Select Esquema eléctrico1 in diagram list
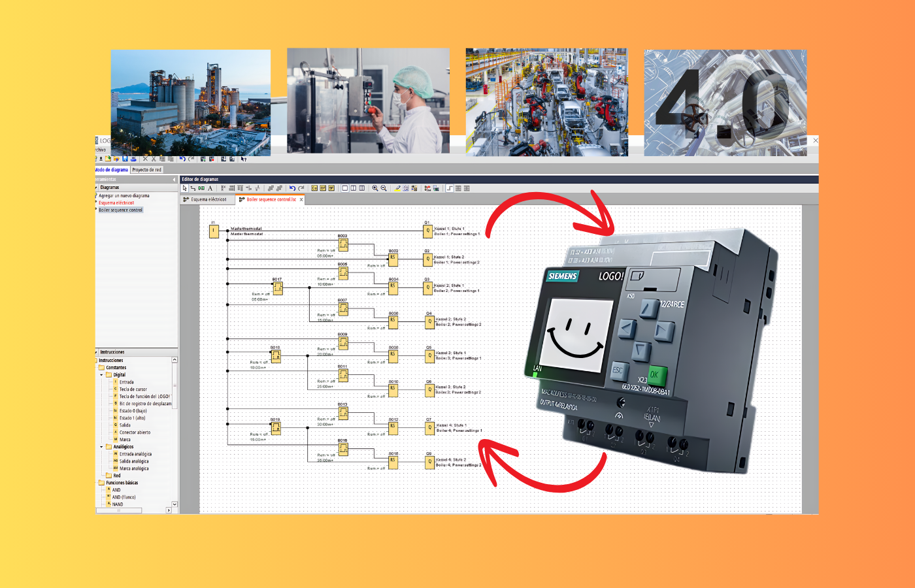Viewport: 915px width, 588px height. [116, 203]
